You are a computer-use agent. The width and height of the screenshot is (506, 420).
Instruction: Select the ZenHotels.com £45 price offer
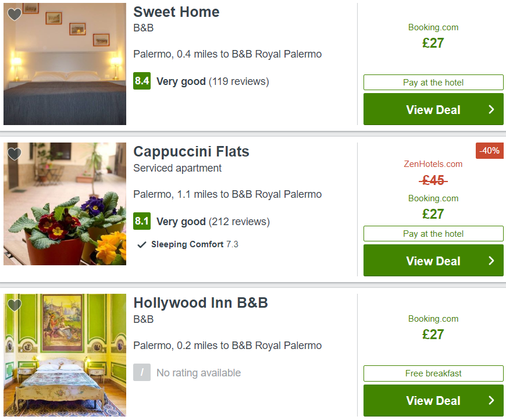[433, 173]
